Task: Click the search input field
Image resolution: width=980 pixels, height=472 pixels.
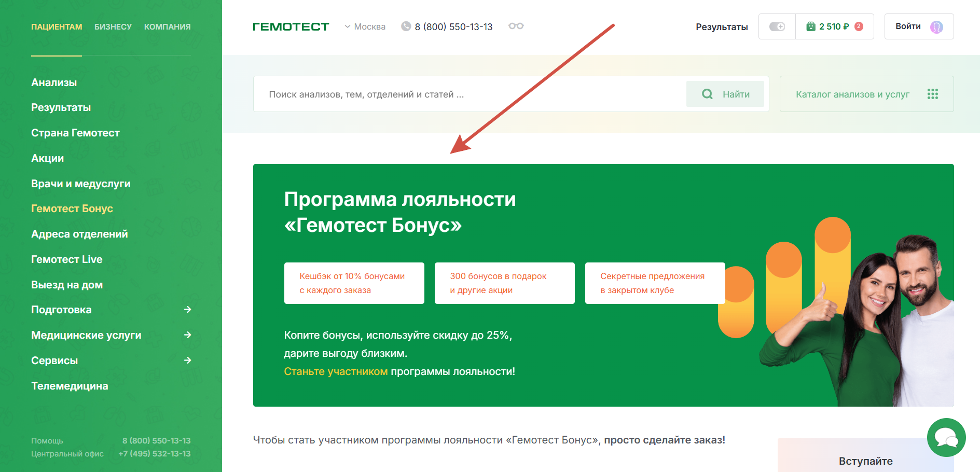Action: pos(470,94)
